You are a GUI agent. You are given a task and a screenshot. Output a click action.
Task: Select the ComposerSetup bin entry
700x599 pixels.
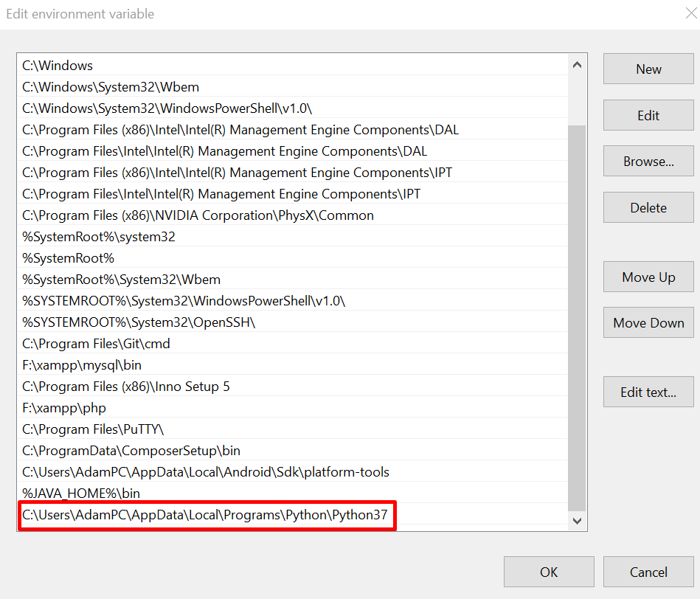[148, 450]
